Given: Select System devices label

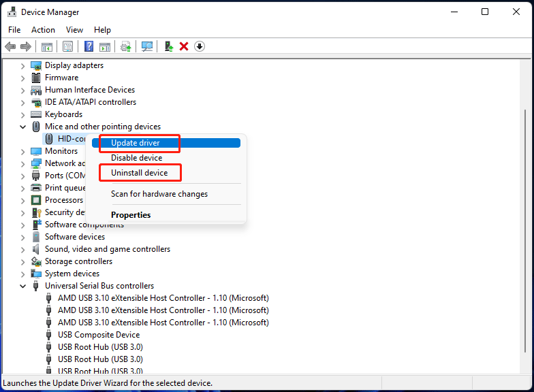Looking at the screenshot, I should tap(72, 274).
